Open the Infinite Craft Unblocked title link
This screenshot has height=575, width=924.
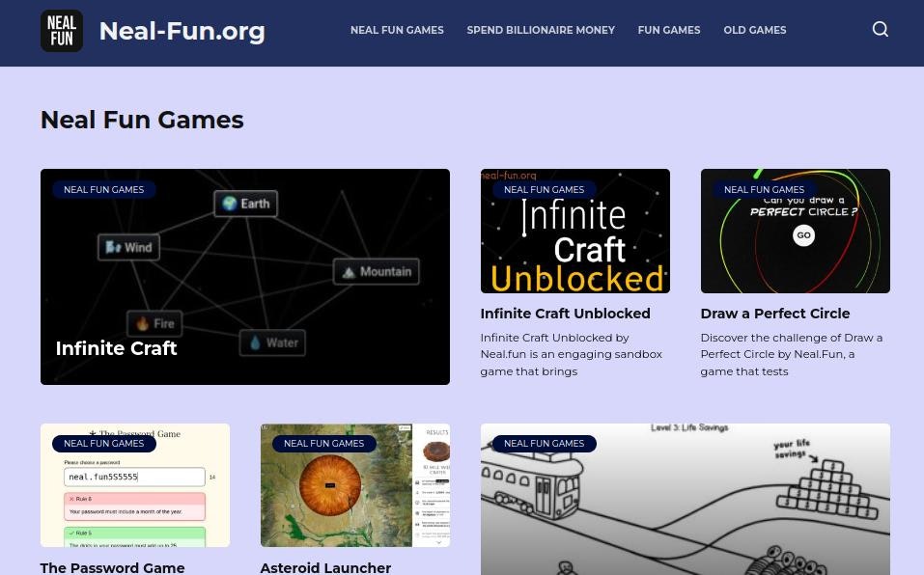565,314
